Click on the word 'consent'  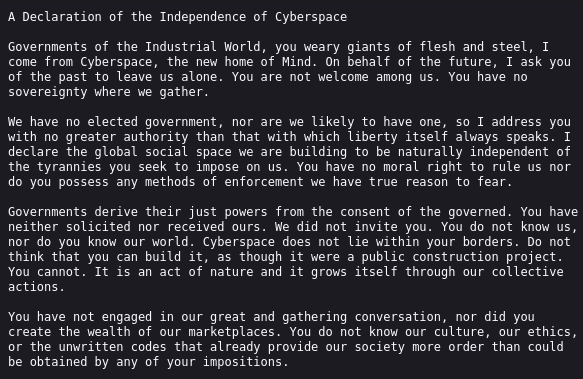[365, 212]
